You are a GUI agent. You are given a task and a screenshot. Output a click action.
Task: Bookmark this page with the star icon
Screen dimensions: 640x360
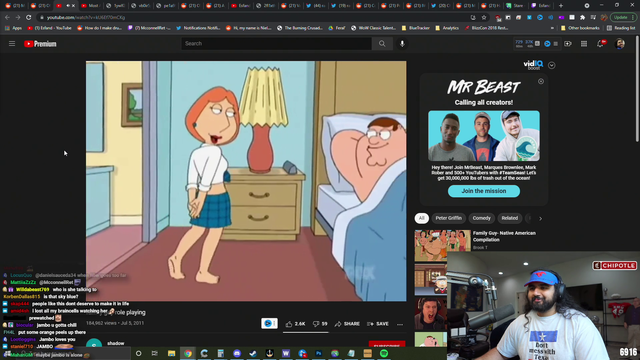click(484, 18)
